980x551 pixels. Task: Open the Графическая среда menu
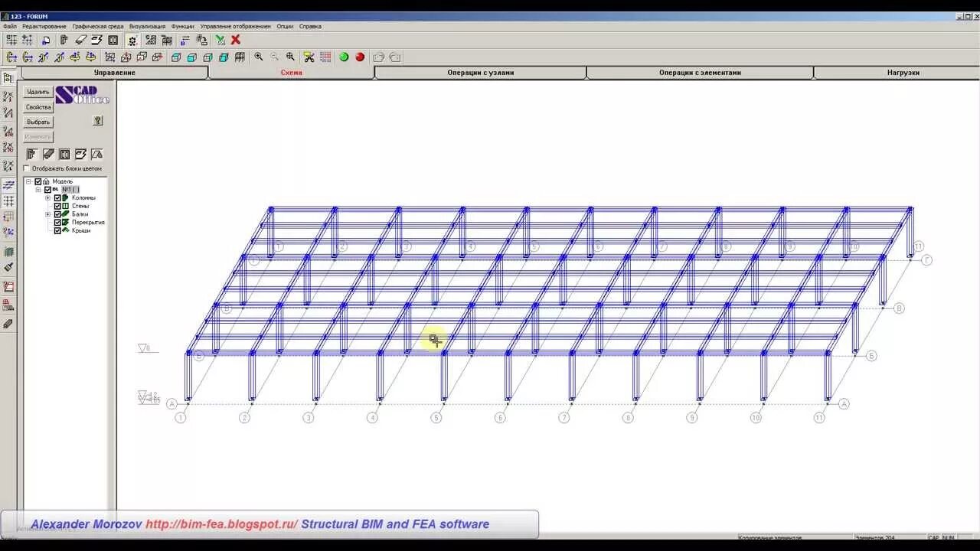tap(98, 26)
